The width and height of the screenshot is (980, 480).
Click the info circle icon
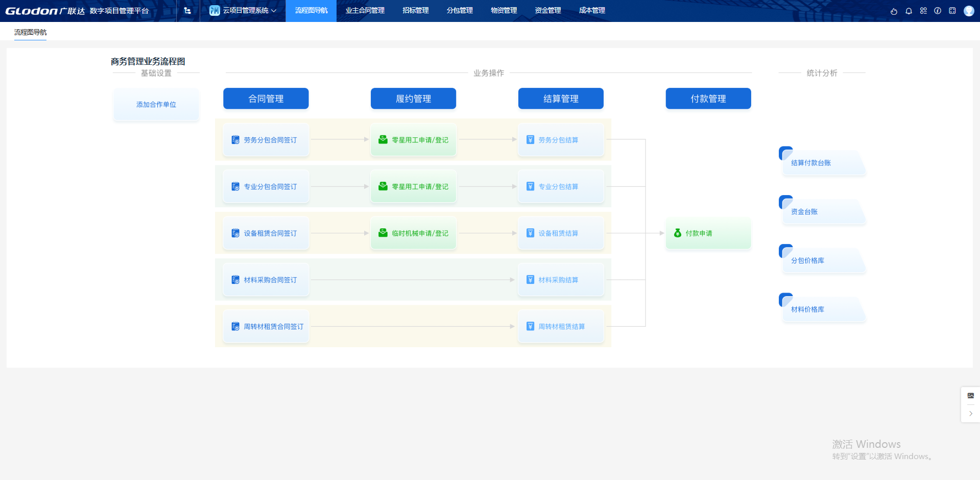click(x=938, y=11)
